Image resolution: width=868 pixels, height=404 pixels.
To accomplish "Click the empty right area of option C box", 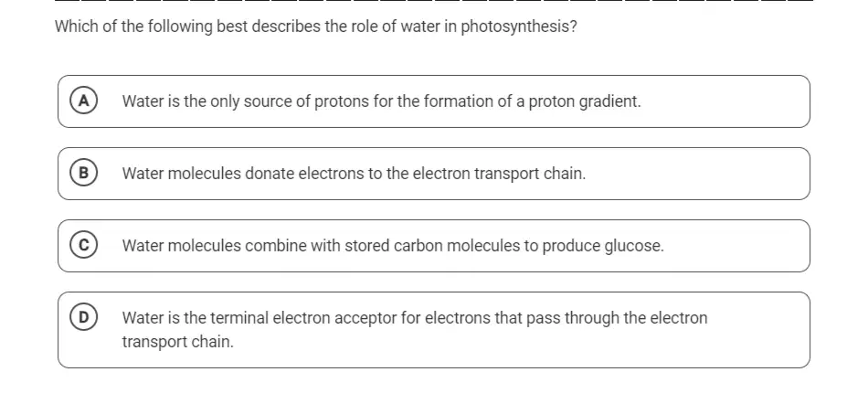I will click(x=736, y=246).
